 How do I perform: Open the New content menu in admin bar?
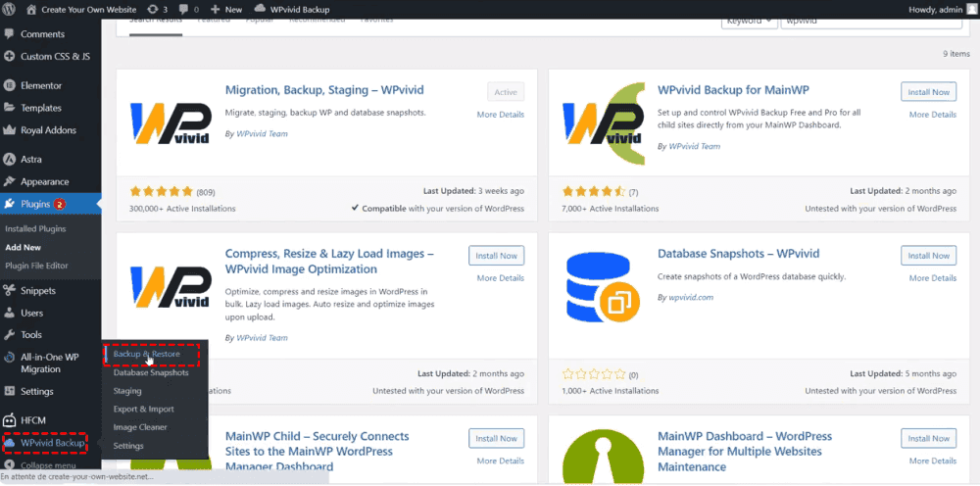pyautogui.click(x=226, y=10)
